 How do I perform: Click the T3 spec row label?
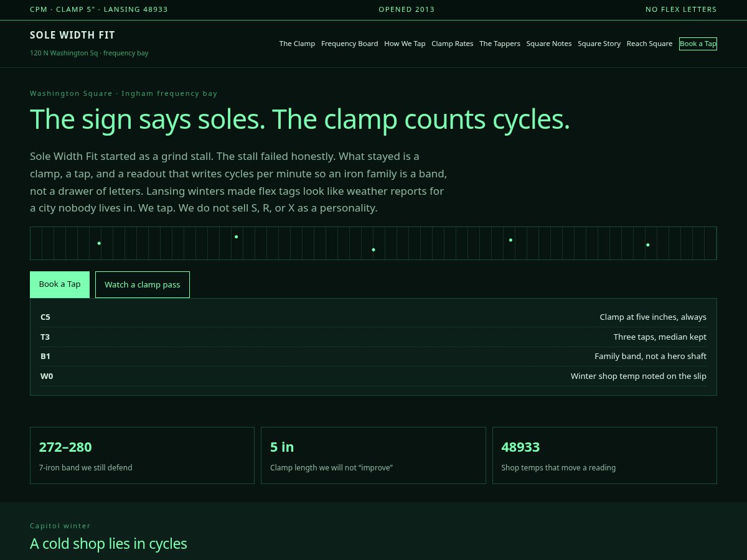point(45,337)
